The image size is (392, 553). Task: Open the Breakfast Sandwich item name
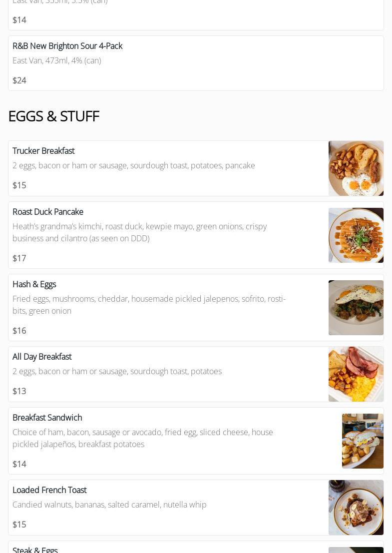pos(47,418)
